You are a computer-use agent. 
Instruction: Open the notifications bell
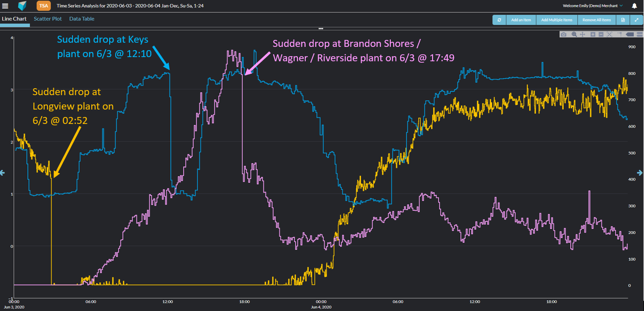click(x=634, y=6)
